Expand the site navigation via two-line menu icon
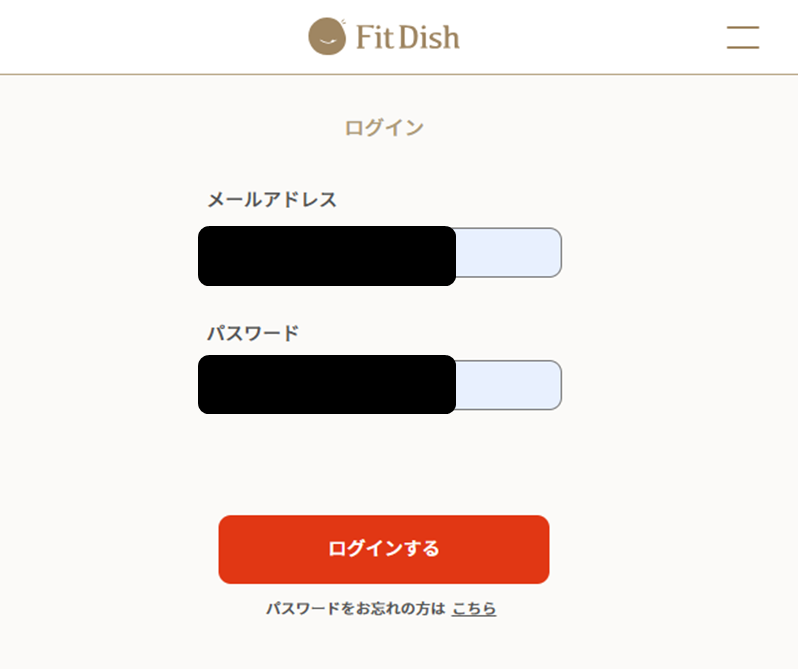 click(x=742, y=37)
